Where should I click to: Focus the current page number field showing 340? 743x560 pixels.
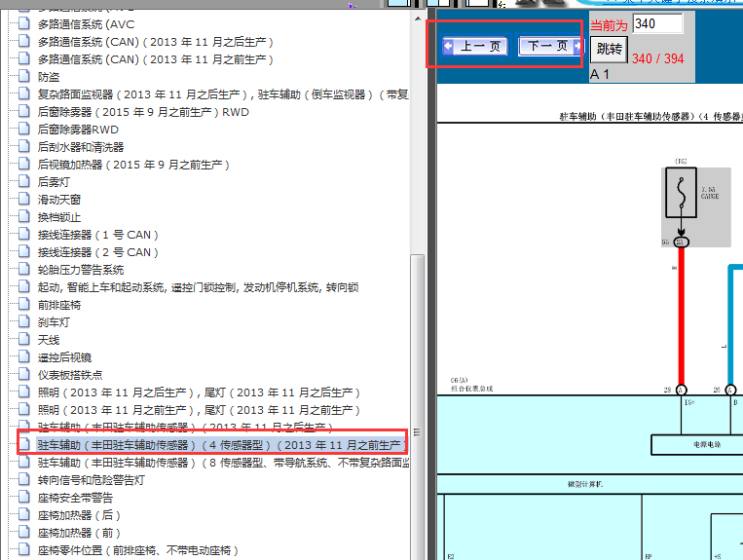(657, 23)
